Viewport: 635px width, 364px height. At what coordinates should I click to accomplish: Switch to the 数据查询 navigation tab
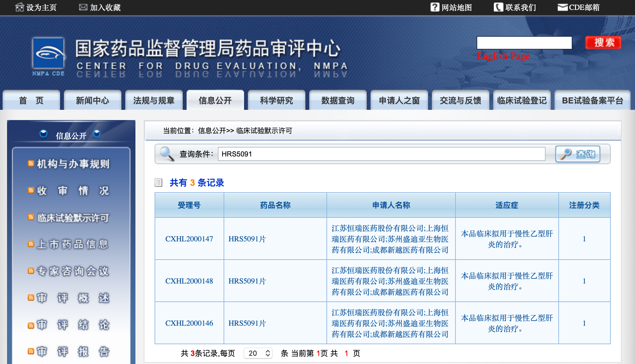point(338,101)
